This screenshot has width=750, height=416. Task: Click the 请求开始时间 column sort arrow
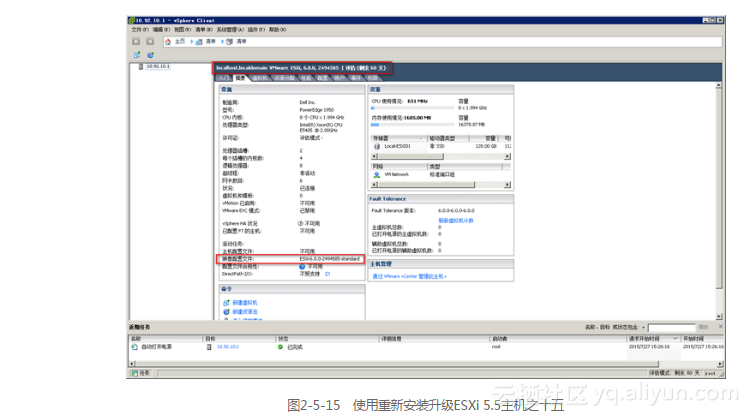pyautogui.click(x=675, y=339)
